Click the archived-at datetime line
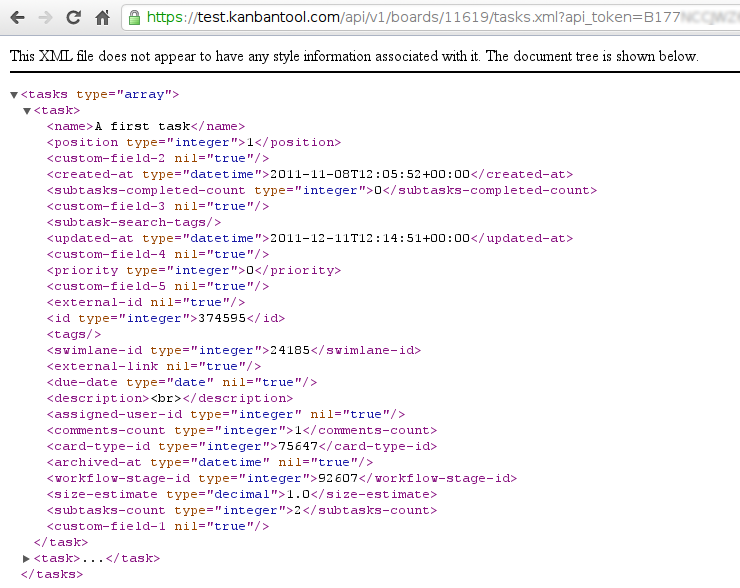 (x=210, y=463)
